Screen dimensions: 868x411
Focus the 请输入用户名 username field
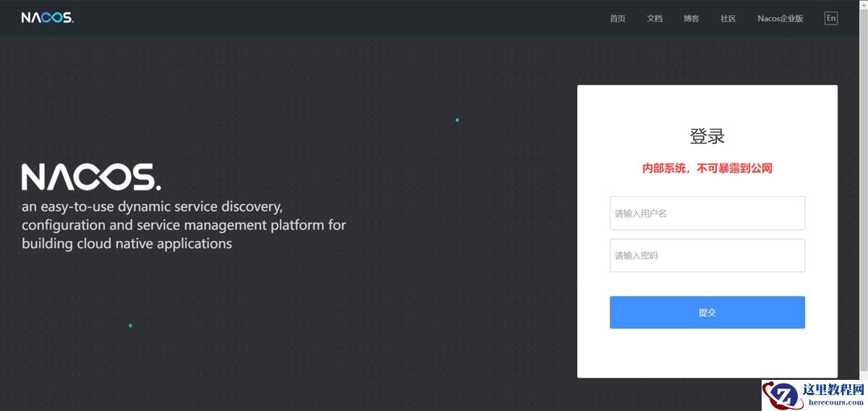point(707,213)
